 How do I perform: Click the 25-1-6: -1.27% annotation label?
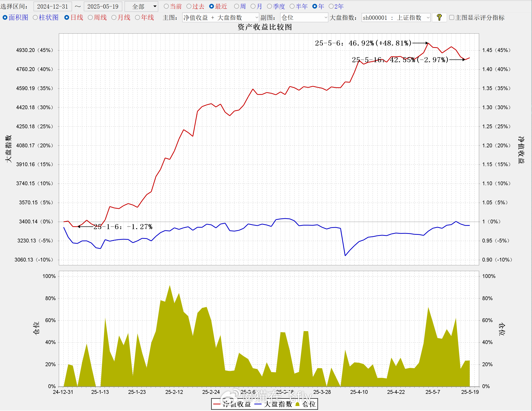coord(123,227)
